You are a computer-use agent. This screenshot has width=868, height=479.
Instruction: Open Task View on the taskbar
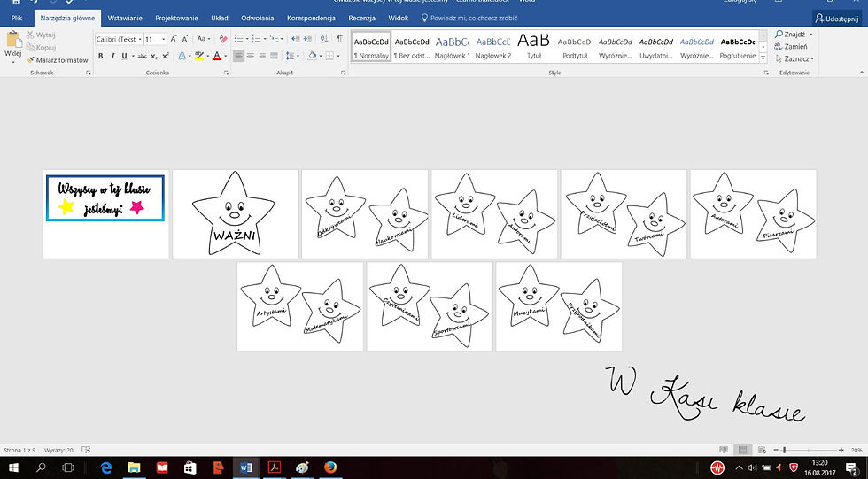click(x=68, y=468)
